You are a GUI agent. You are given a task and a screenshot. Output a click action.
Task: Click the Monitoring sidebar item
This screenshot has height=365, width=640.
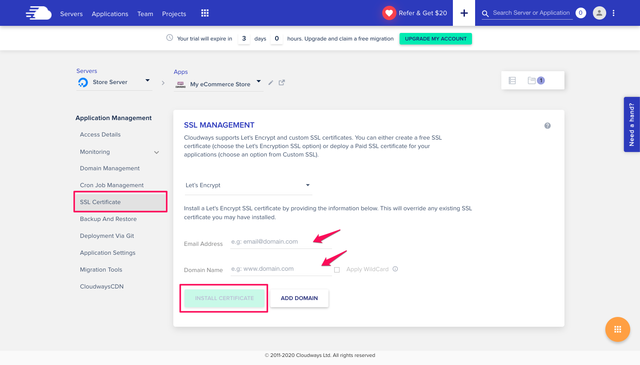[95, 151]
